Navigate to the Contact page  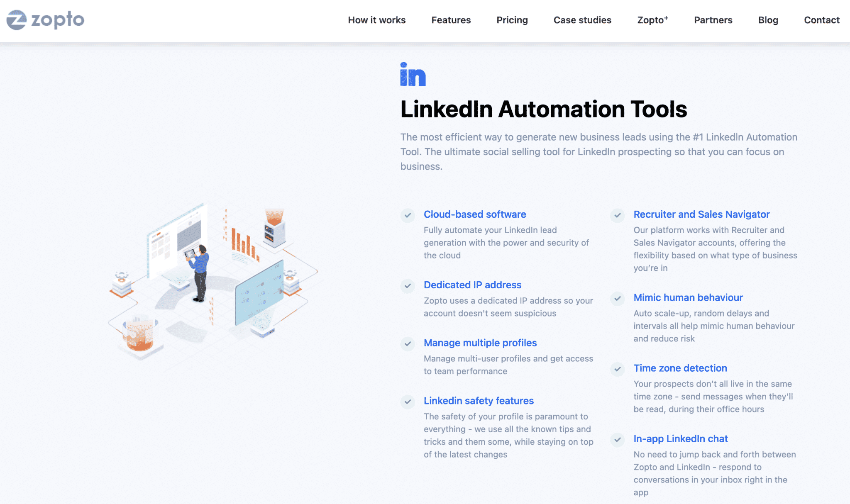click(821, 20)
